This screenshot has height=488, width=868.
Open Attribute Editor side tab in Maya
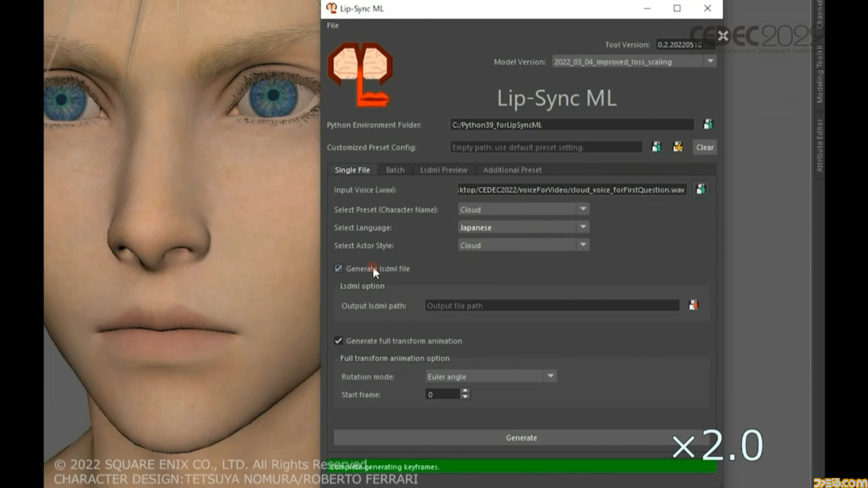[819, 144]
